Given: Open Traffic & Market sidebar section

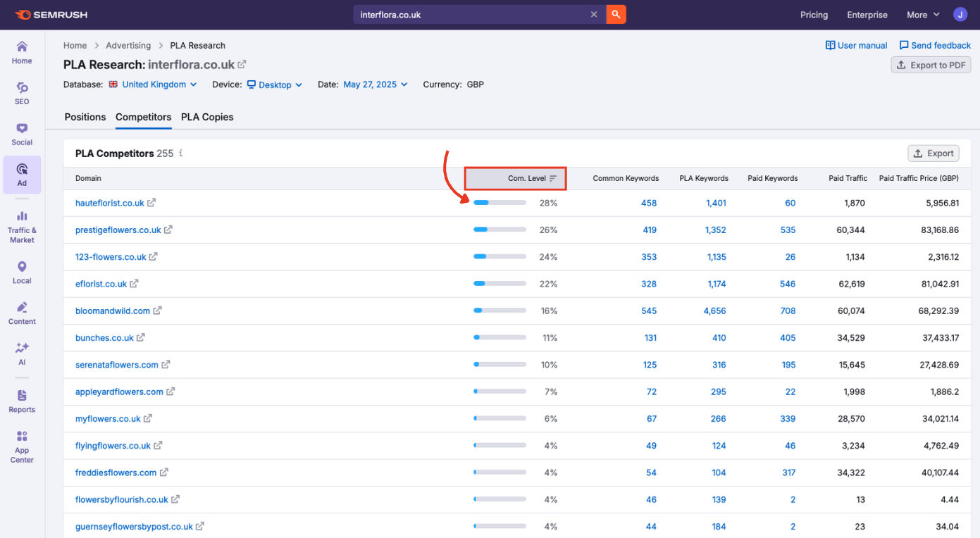Looking at the screenshot, I should [22, 227].
